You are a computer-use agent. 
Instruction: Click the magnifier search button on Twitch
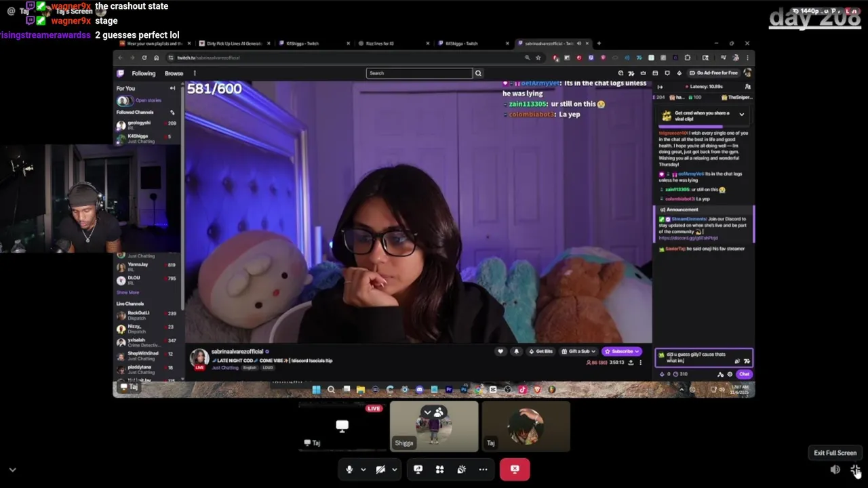point(478,73)
